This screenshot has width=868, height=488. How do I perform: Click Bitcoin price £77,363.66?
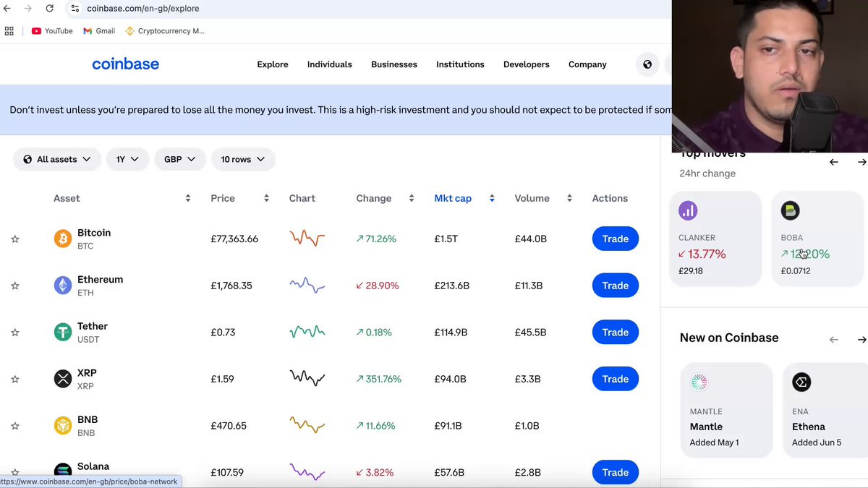pos(234,239)
